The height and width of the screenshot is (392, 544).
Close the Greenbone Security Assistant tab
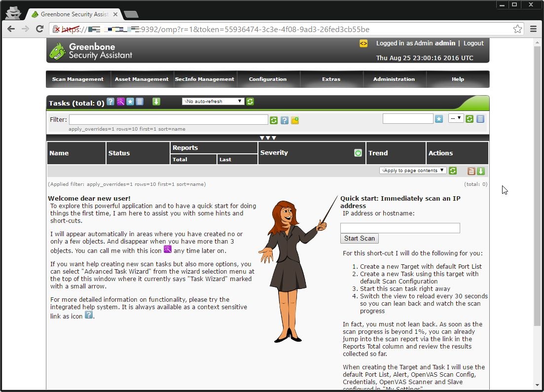coord(115,14)
